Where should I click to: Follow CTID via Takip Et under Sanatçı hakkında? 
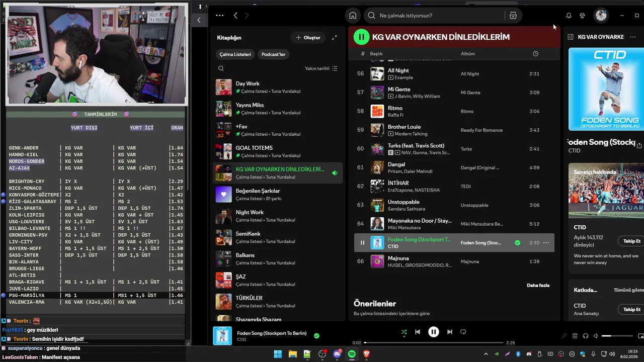coord(632,241)
